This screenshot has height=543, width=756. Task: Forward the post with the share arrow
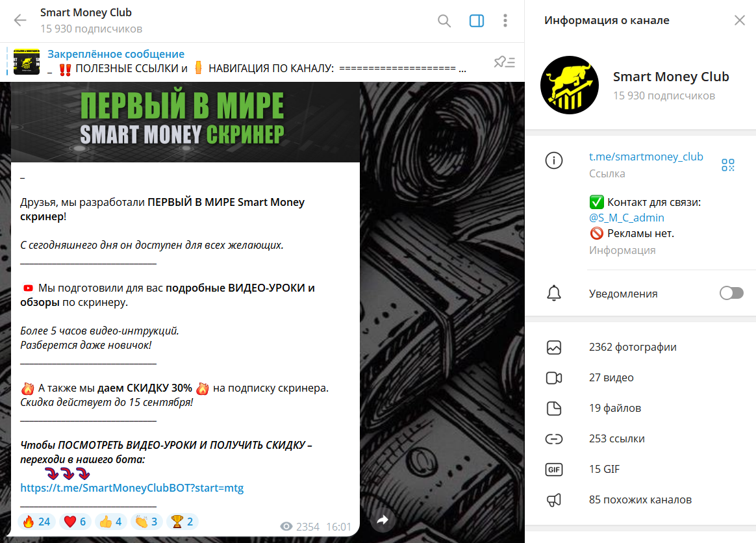[383, 520]
